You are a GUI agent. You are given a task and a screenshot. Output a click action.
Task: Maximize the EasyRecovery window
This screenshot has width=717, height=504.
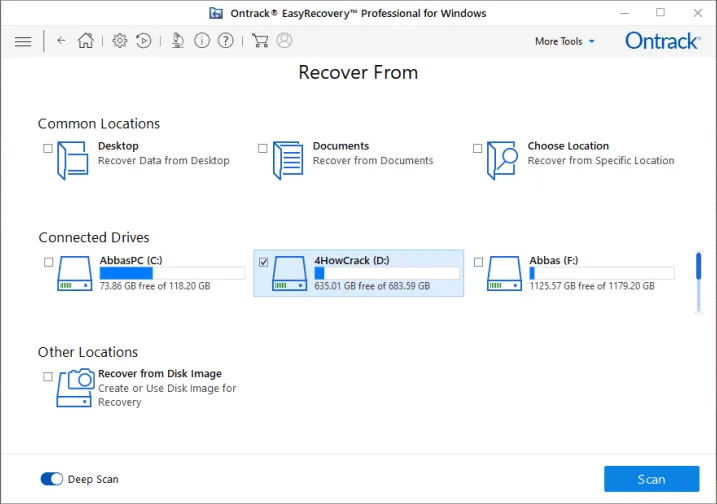(660, 12)
